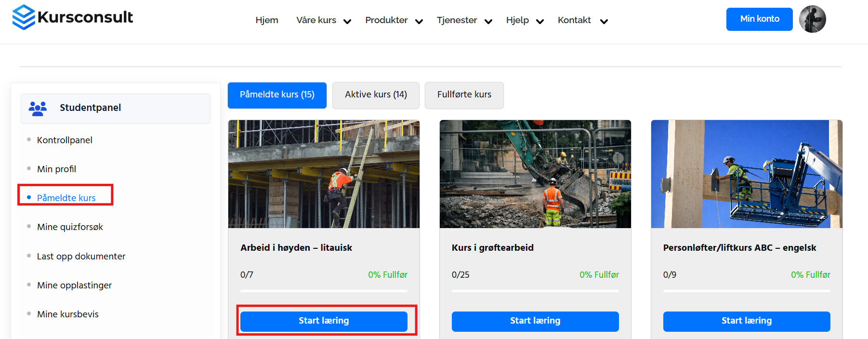Go to the Hjem menu item
868x339 pixels.
[x=267, y=20]
